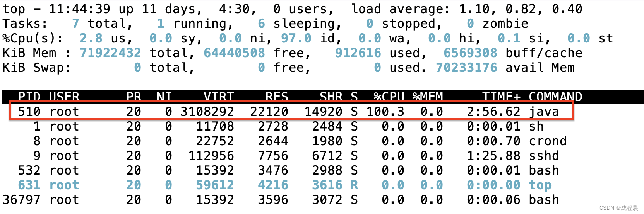The image size is (644, 214).
Task: Click the 11:44:39 clock time
Action: tap(79, 9)
